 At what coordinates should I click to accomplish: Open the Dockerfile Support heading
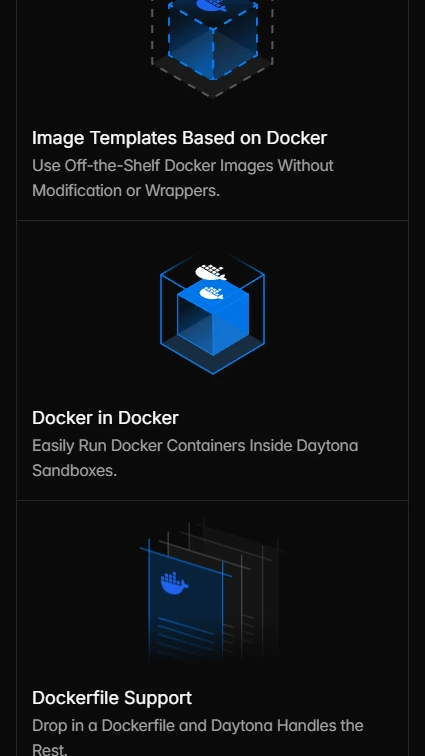(x=112, y=698)
